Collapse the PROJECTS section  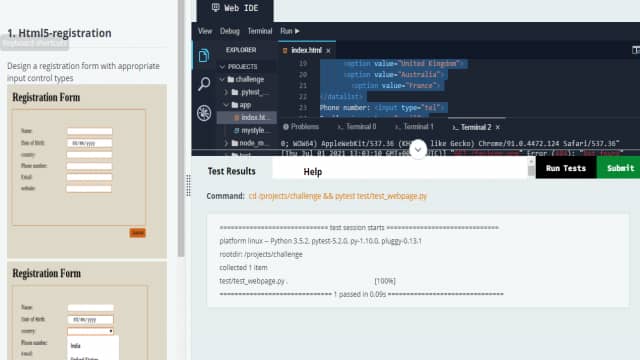[x=222, y=67]
